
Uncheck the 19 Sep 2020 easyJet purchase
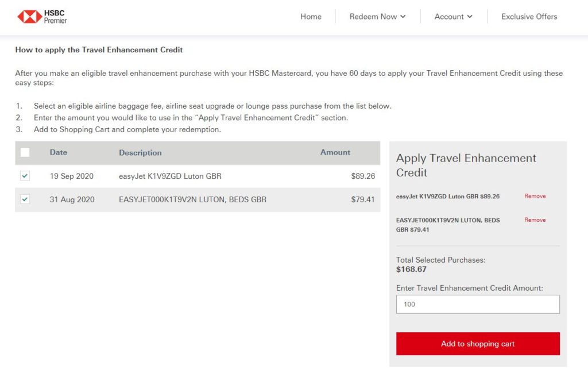24,176
